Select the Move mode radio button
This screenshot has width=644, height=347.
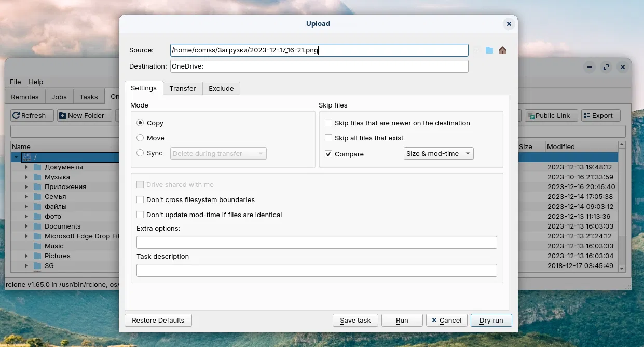pyautogui.click(x=140, y=138)
